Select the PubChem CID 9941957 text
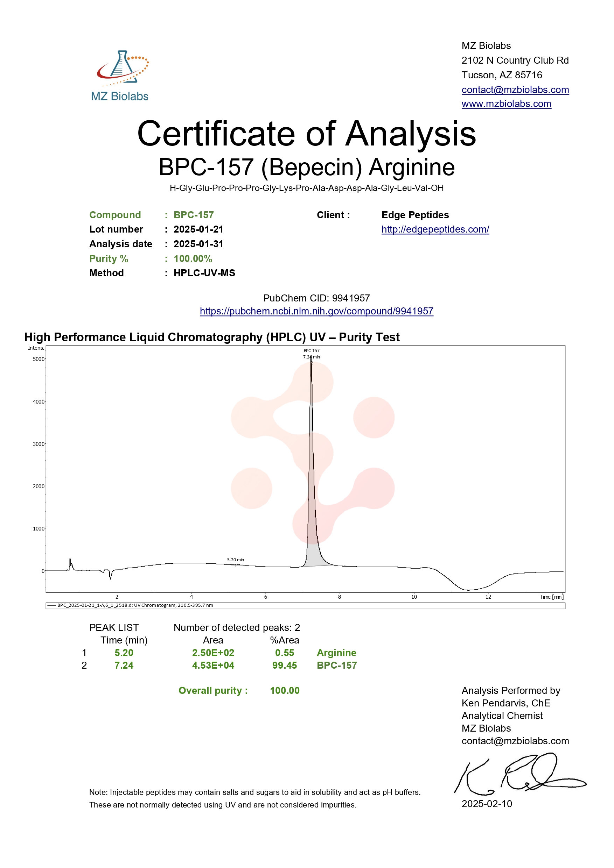The height and width of the screenshot is (868, 614). pos(317,298)
